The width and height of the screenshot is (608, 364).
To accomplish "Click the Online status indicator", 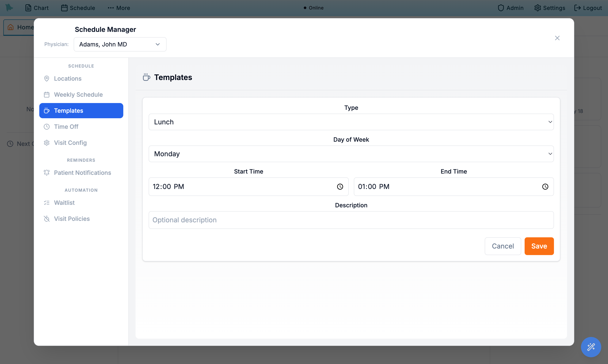I will coord(313,8).
